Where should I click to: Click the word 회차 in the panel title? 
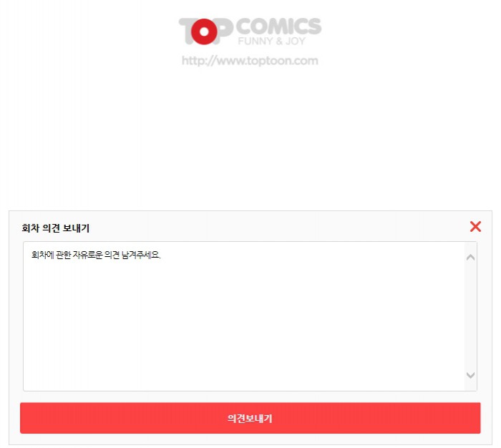[x=31, y=228]
